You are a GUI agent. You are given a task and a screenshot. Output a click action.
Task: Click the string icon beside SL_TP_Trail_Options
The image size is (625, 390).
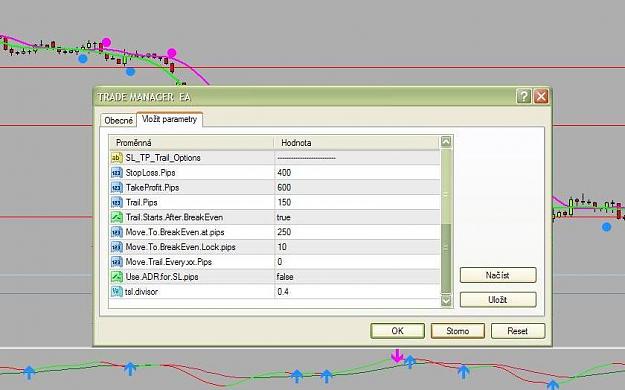[116, 158]
